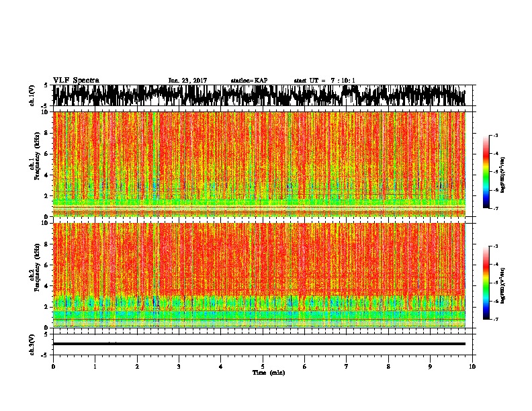Click the "7" minute tick on the time axis

tap(347, 367)
